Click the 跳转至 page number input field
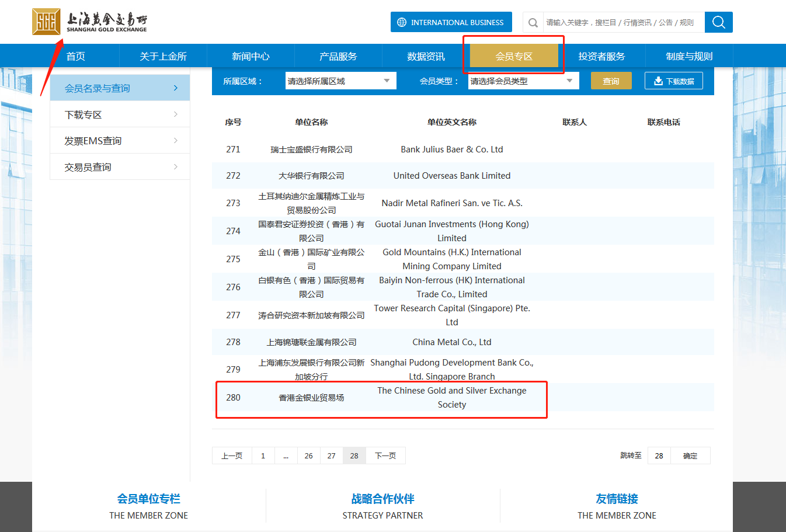The image size is (786, 532). pos(659,455)
